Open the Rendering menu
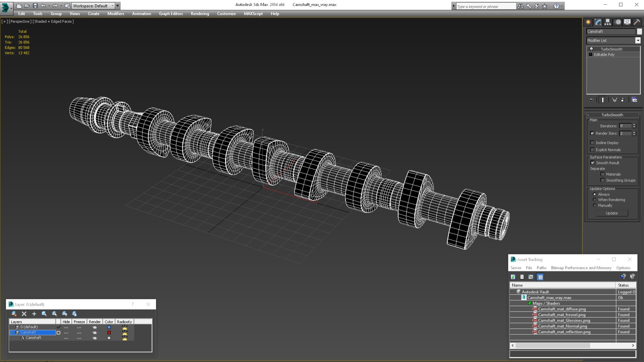This screenshot has height=362, width=644. pyautogui.click(x=200, y=14)
